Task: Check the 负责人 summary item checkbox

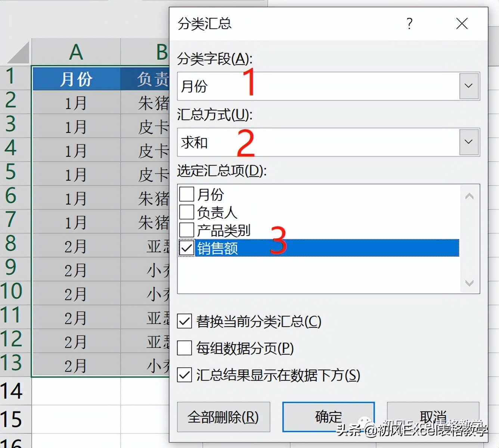Action: [187, 212]
